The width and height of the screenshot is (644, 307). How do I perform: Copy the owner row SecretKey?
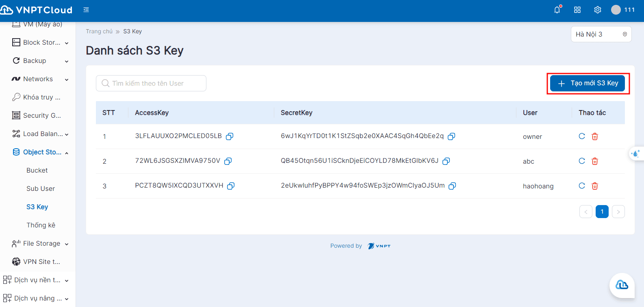point(451,136)
